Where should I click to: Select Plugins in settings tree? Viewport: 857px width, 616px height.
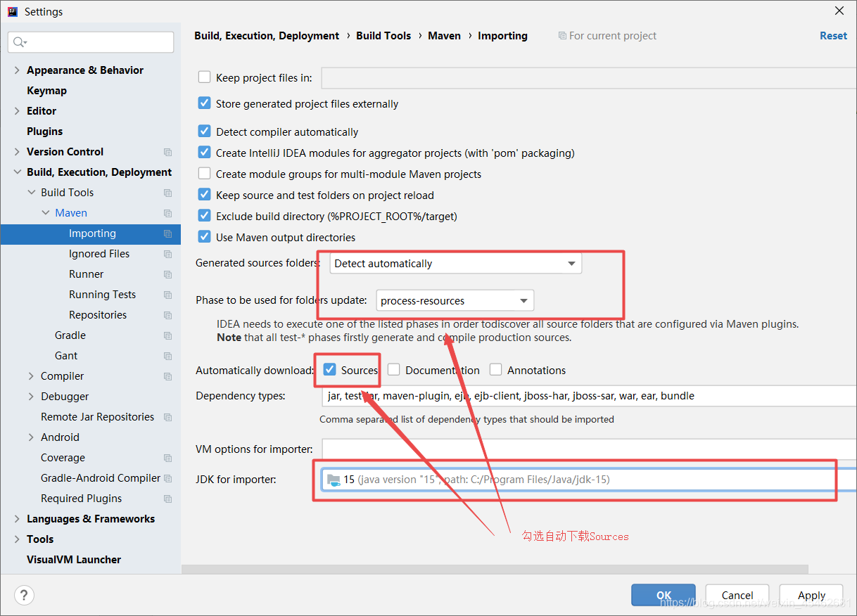point(44,131)
